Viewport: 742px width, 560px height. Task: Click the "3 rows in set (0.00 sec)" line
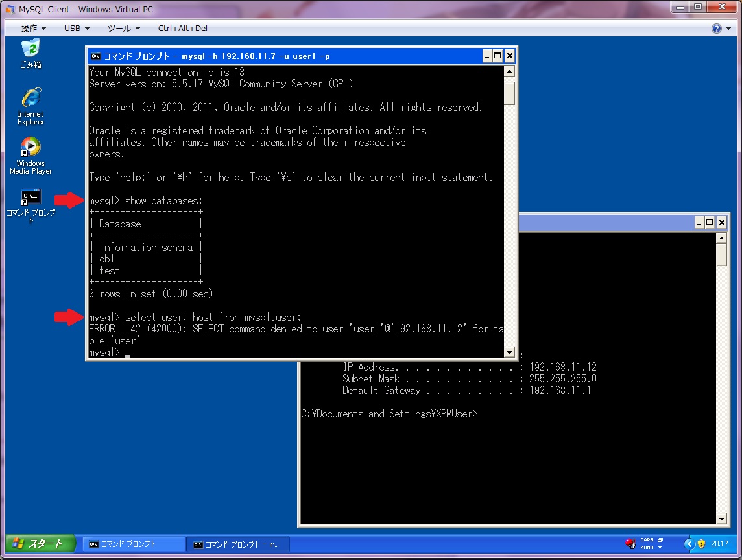pos(151,294)
